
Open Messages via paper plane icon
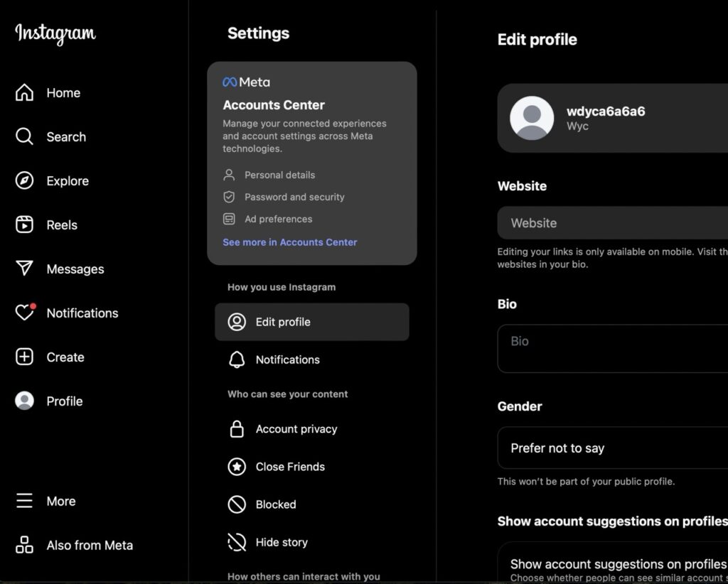tap(25, 269)
